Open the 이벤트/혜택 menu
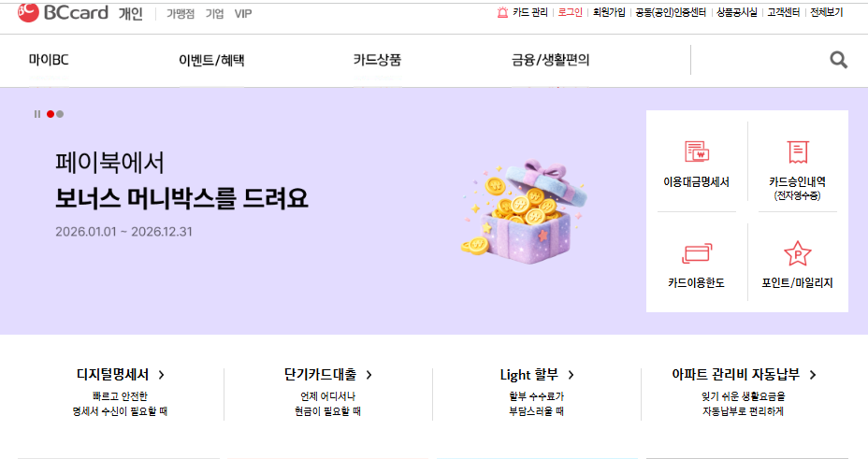The width and height of the screenshot is (868, 459). pos(211,60)
